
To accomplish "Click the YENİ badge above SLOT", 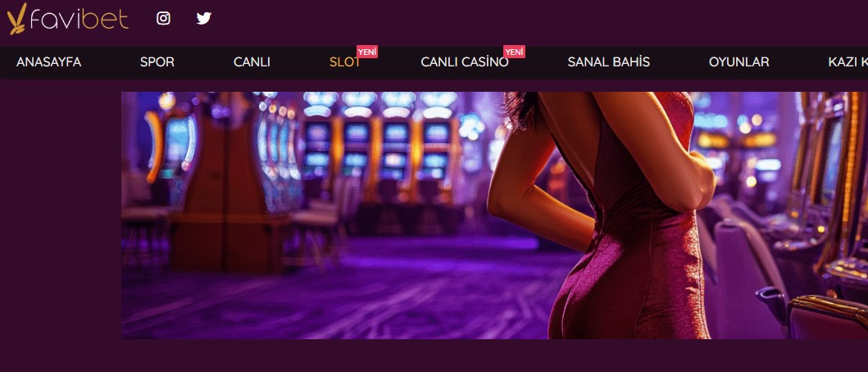I will [367, 52].
